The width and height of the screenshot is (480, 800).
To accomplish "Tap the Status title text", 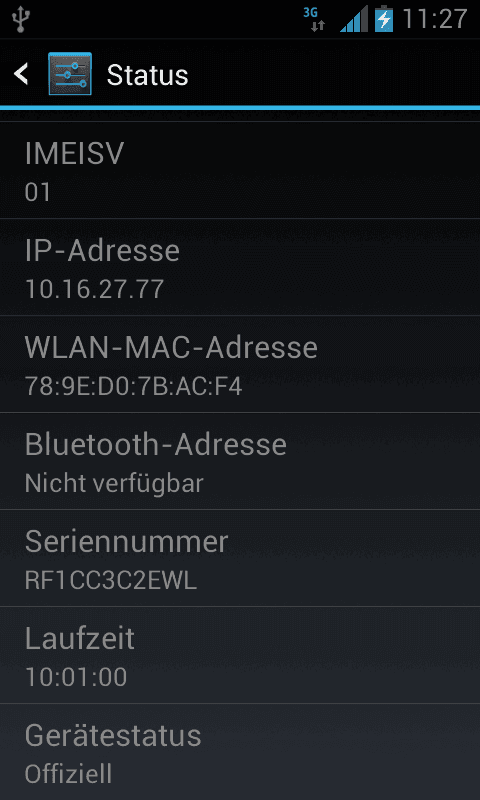I will click(x=147, y=75).
